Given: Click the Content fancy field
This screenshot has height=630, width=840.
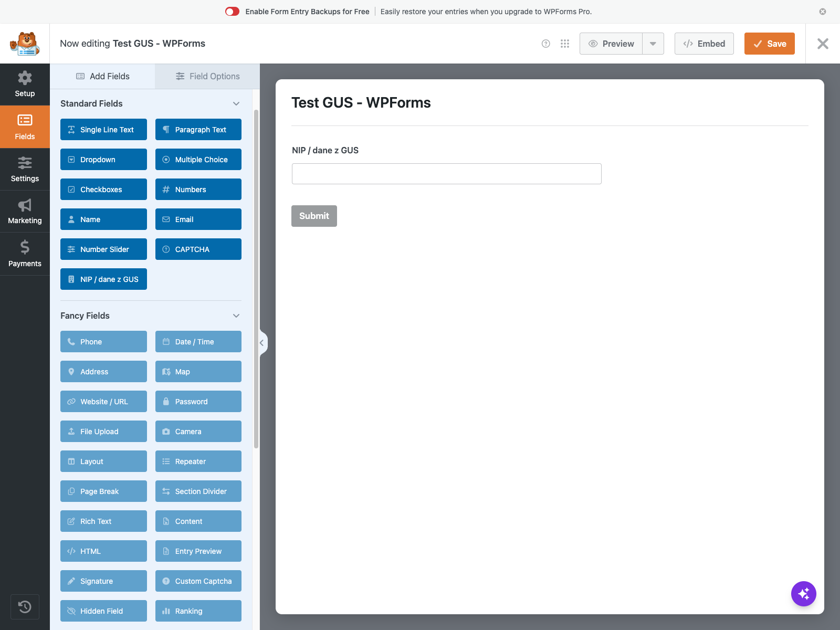Looking at the screenshot, I should (x=198, y=521).
